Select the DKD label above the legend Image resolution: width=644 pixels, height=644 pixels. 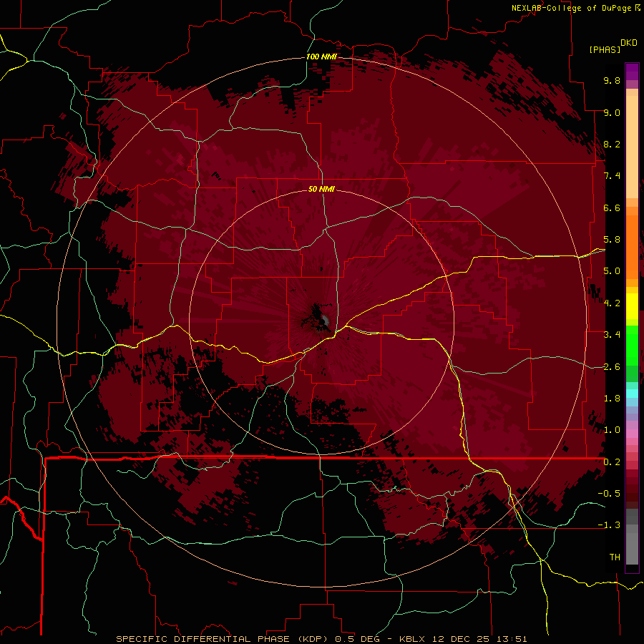tap(629, 43)
